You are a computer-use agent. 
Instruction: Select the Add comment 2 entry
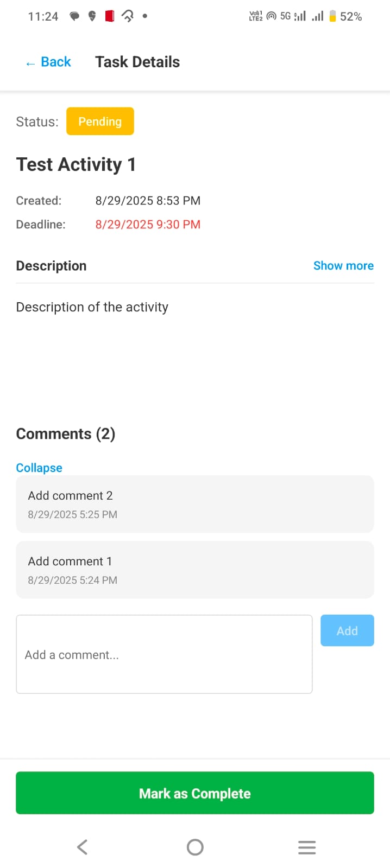(195, 504)
